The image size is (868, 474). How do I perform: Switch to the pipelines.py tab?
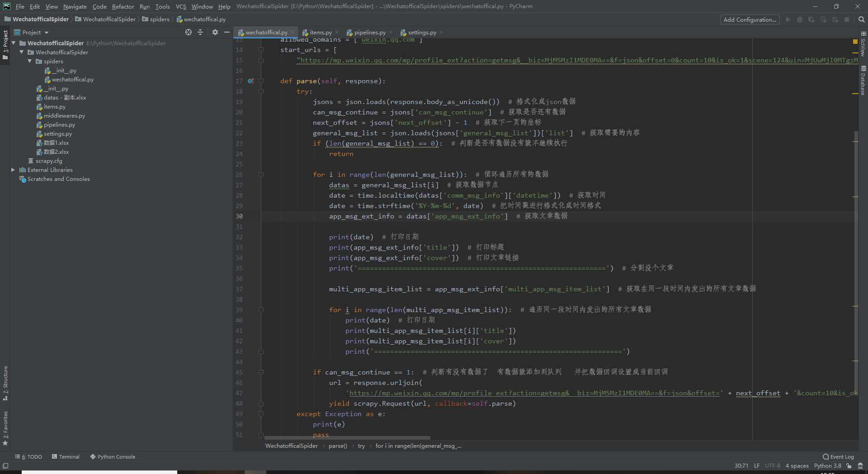click(x=366, y=32)
